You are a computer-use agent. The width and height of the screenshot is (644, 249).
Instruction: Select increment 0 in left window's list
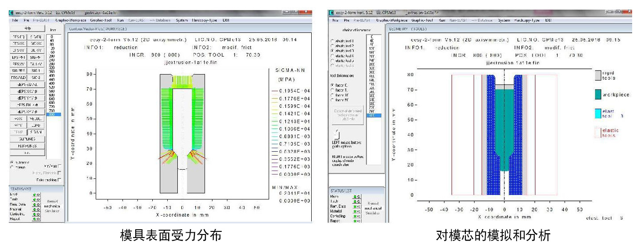coord(51,37)
